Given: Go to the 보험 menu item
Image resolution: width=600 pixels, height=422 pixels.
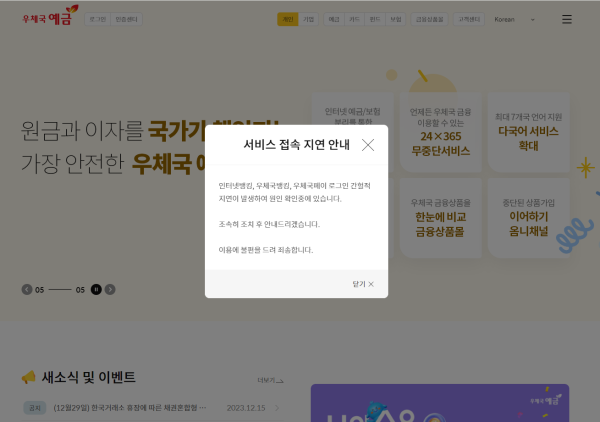Looking at the screenshot, I should [396, 19].
